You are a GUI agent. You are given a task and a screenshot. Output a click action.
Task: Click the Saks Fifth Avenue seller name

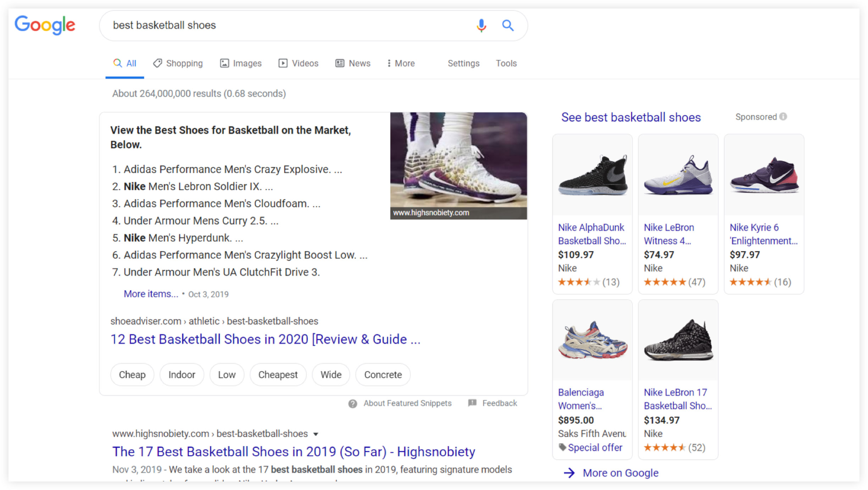592,434
